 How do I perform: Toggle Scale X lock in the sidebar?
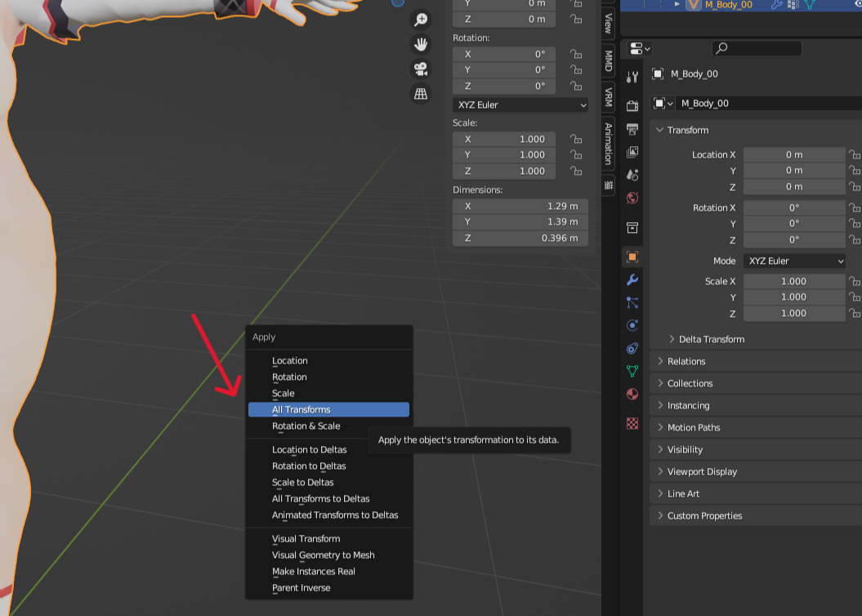pos(576,139)
